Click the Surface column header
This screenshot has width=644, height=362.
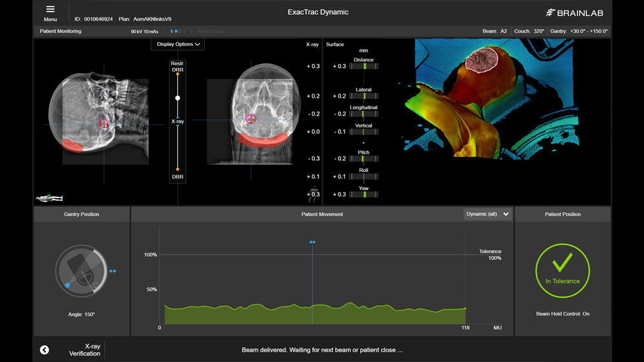(335, 45)
